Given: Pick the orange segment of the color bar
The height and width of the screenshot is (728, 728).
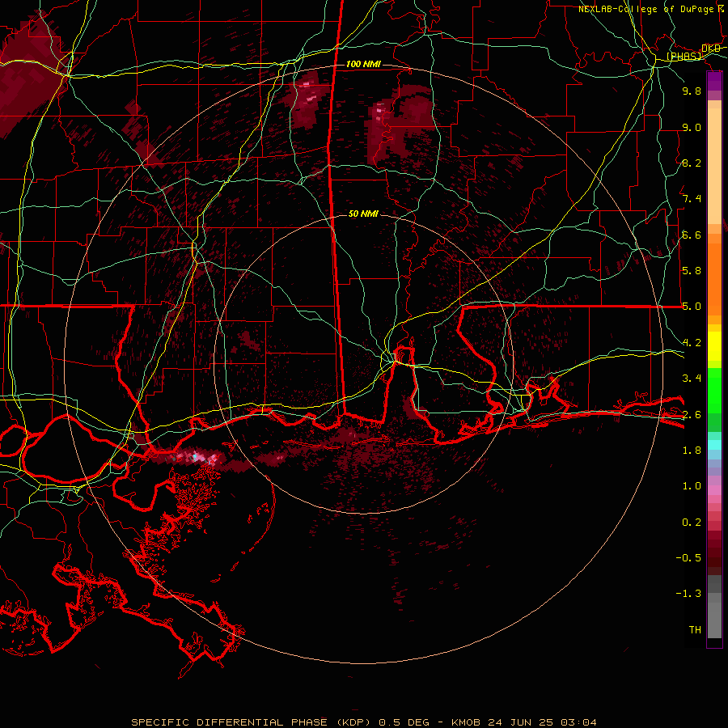Looking at the screenshot, I should click(714, 278).
